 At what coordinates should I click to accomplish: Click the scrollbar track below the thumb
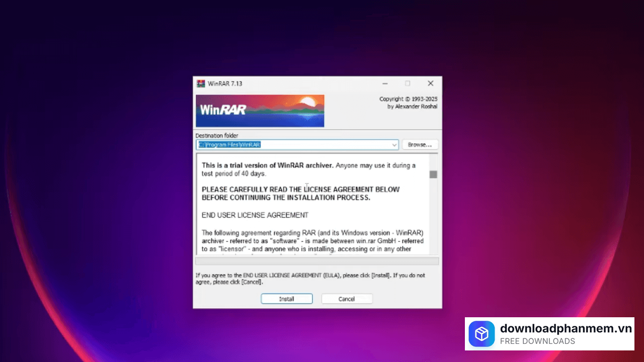433,221
